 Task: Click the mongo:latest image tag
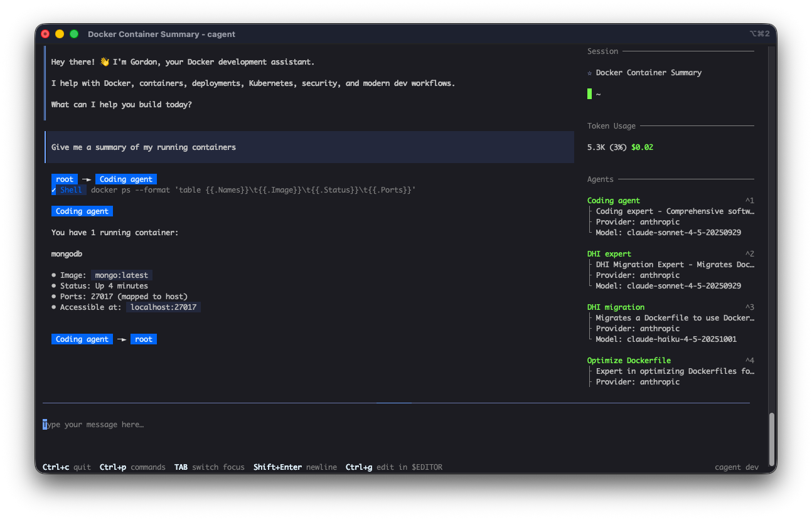pyautogui.click(x=122, y=275)
